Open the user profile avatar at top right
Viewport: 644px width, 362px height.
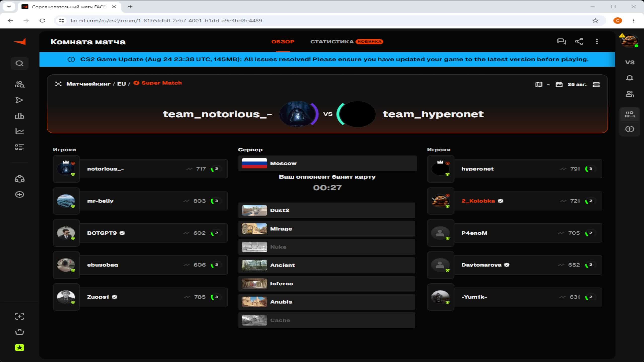(x=629, y=40)
